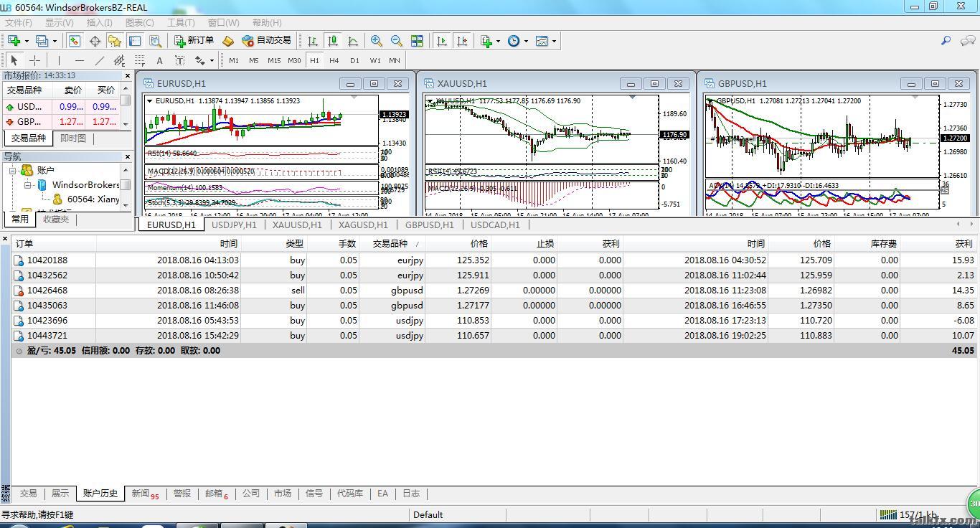The image size is (980, 528).
Task: Open the 图表(C) menu
Action: pos(140,22)
